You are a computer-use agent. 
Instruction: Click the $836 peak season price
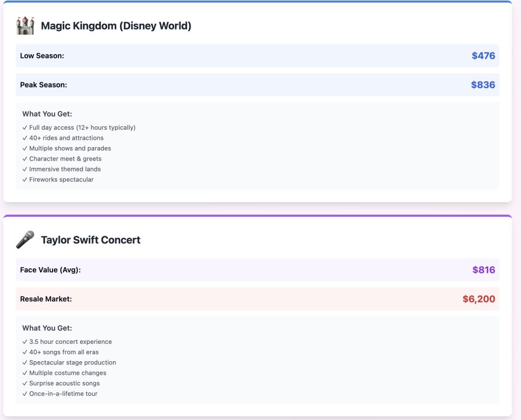pyautogui.click(x=483, y=85)
